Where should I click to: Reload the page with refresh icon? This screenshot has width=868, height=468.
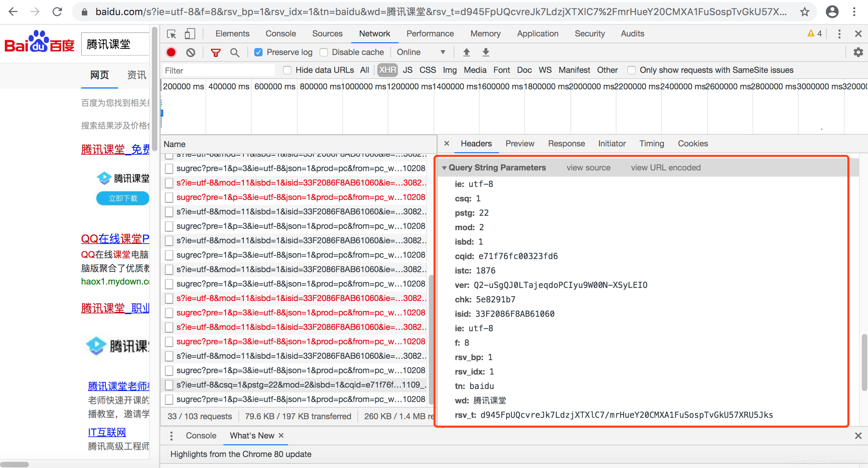[x=57, y=12]
